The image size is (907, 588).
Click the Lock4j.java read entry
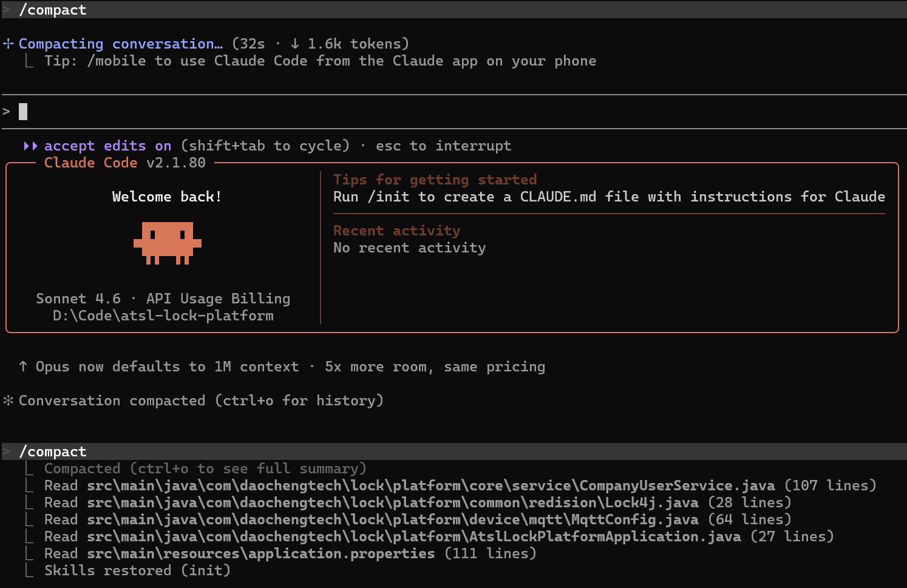418,502
